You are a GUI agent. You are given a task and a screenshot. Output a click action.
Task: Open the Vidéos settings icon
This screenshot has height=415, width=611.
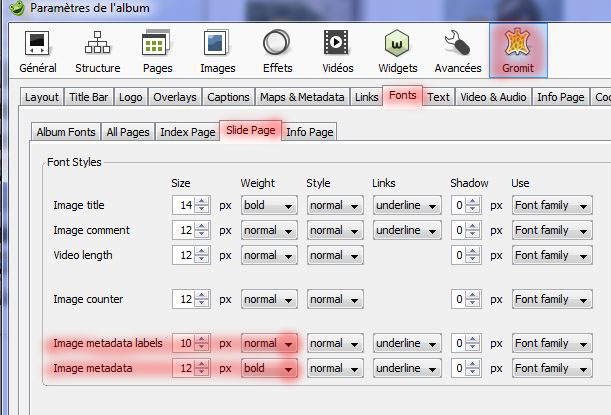click(x=336, y=50)
